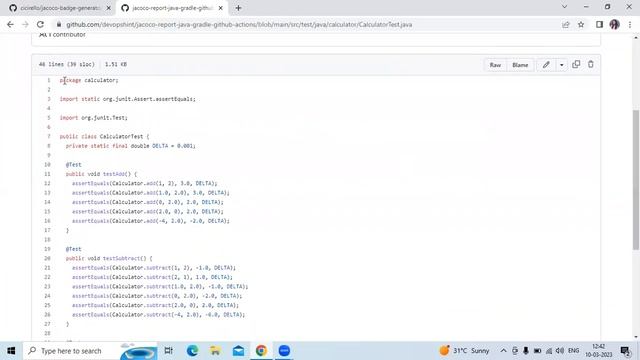Click the 1.51 KB file size
The width and height of the screenshot is (640, 360).
click(116, 64)
